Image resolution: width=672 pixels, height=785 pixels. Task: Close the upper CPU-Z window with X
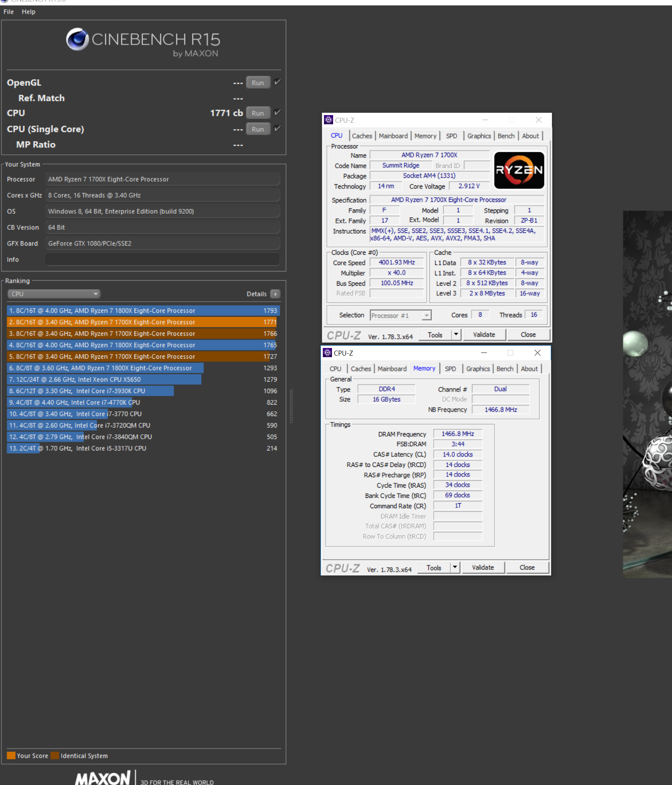pos(539,120)
